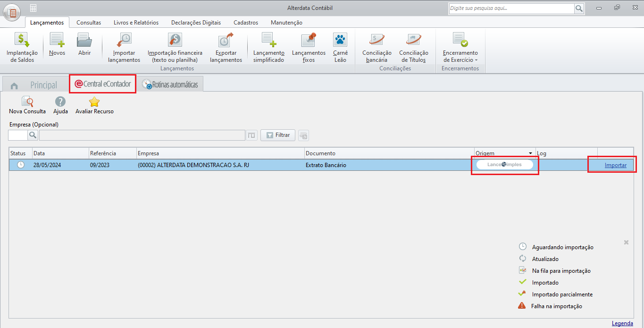Viewport: 644px width, 328px height.
Task: Restore down the application window
Action: coord(617,8)
